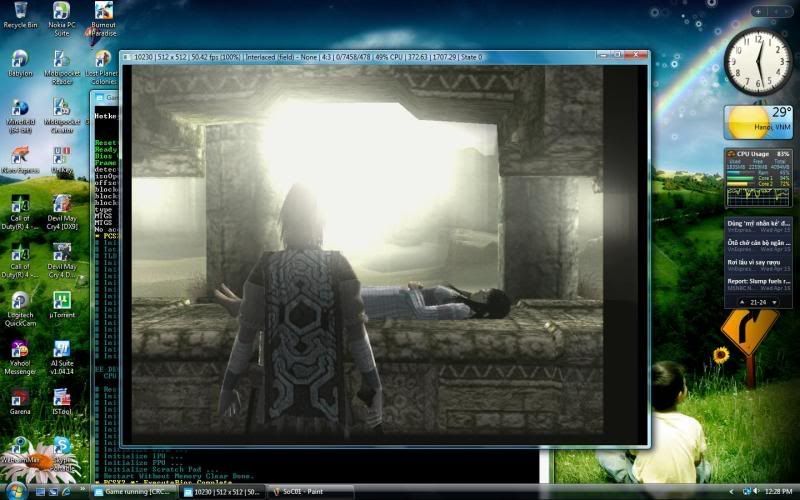Open Yahoo! Messenger desktop shortcut
Viewport: 800px width, 500px height.
pos(20,357)
